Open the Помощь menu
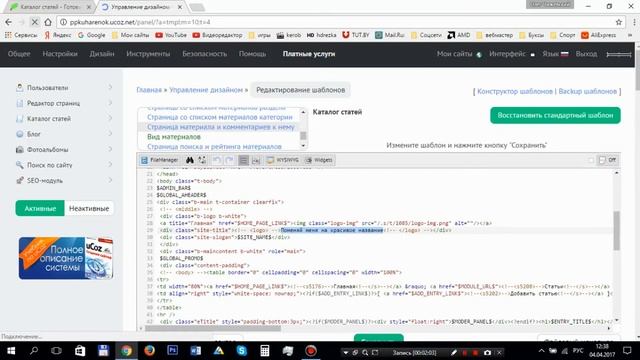 point(252,54)
